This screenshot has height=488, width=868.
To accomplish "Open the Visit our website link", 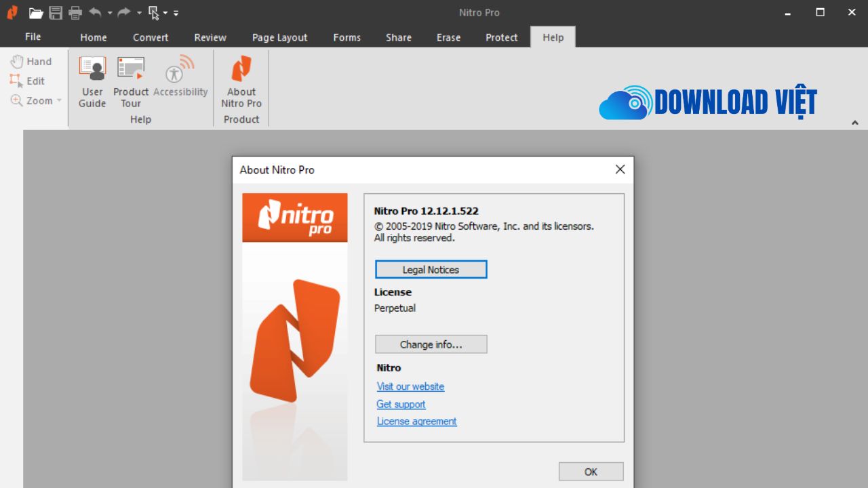I will [x=410, y=386].
